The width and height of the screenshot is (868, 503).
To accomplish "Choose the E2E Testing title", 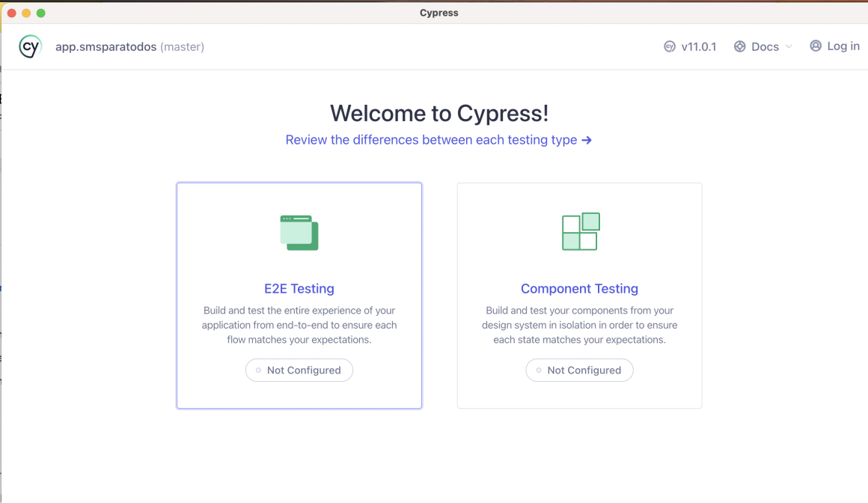I will tap(299, 289).
